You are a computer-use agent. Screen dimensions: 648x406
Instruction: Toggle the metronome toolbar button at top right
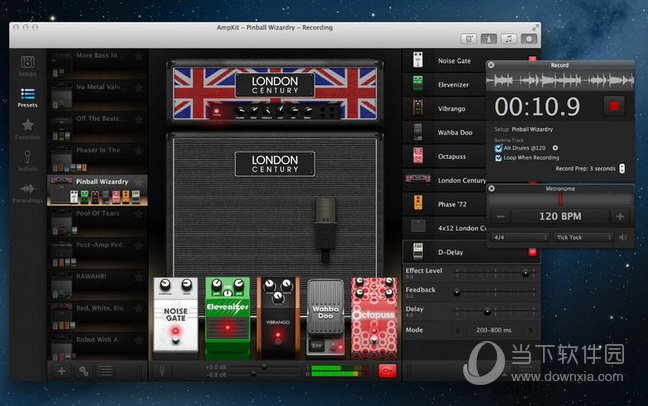(488, 39)
